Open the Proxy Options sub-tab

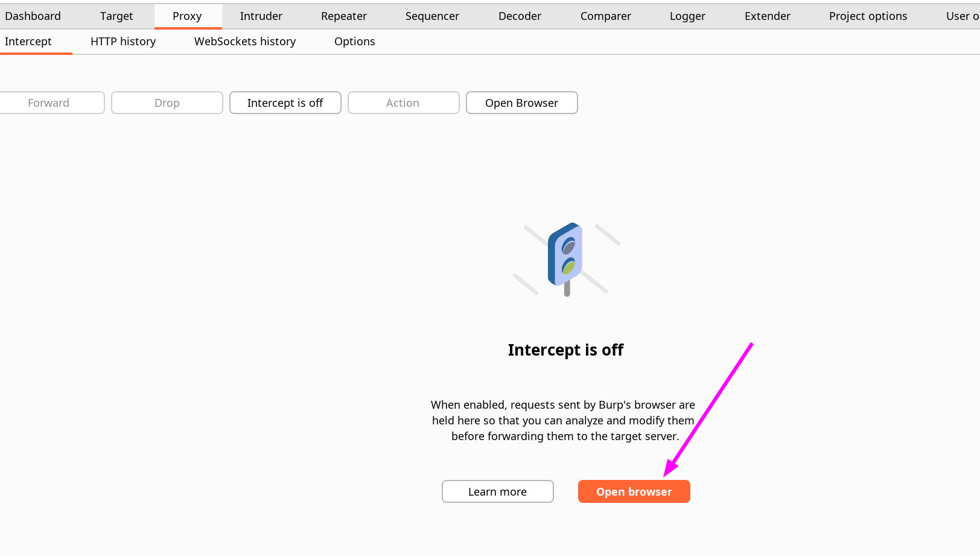pyautogui.click(x=355, y=42)
